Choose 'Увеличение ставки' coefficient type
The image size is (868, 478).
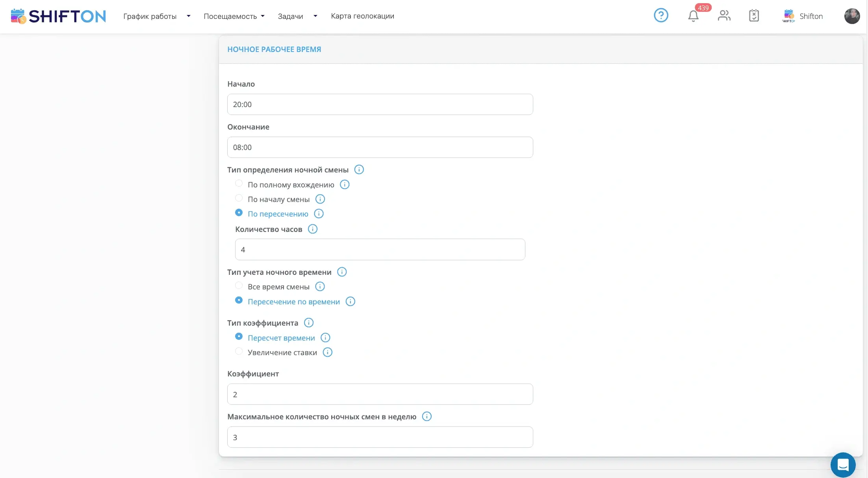coord(239,351)
